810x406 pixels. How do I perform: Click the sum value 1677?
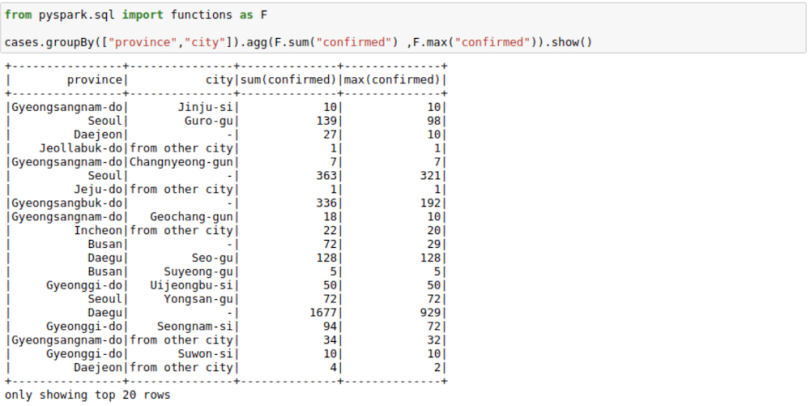click(x=323, y=313)
